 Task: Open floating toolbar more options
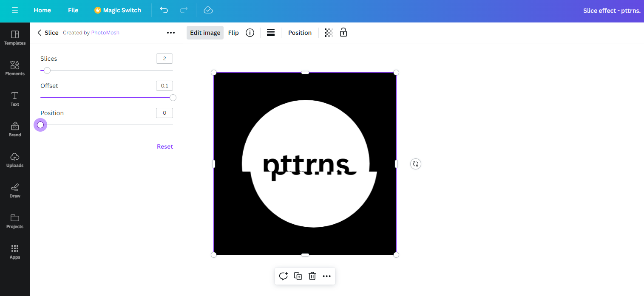(x=326, y=276)
